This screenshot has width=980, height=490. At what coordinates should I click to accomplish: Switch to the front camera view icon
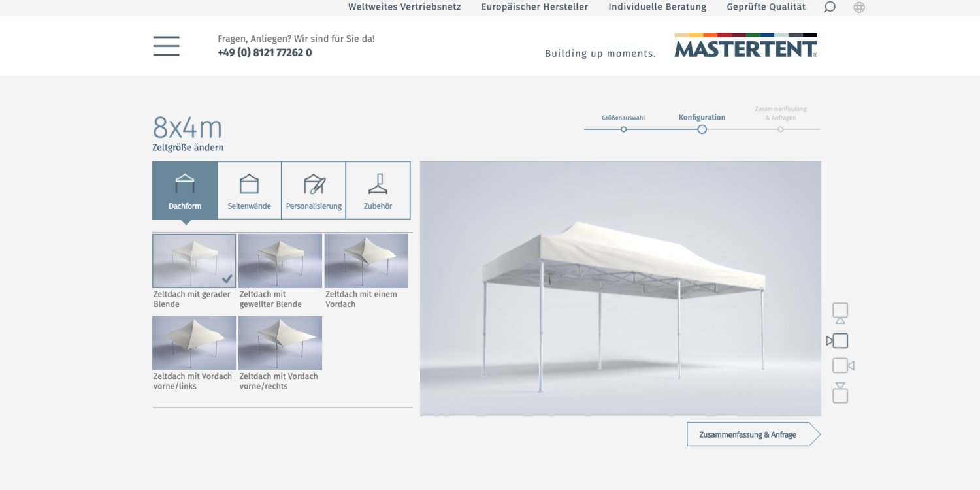tap(839, 313)
